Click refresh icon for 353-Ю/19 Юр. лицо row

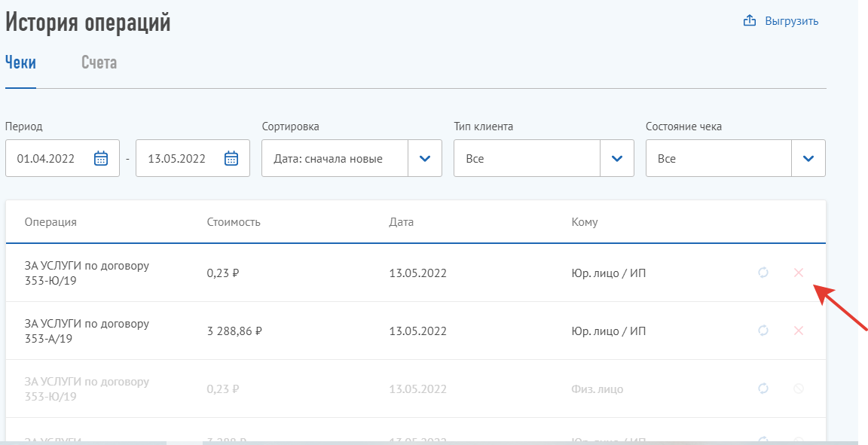[x=763, y=273]
